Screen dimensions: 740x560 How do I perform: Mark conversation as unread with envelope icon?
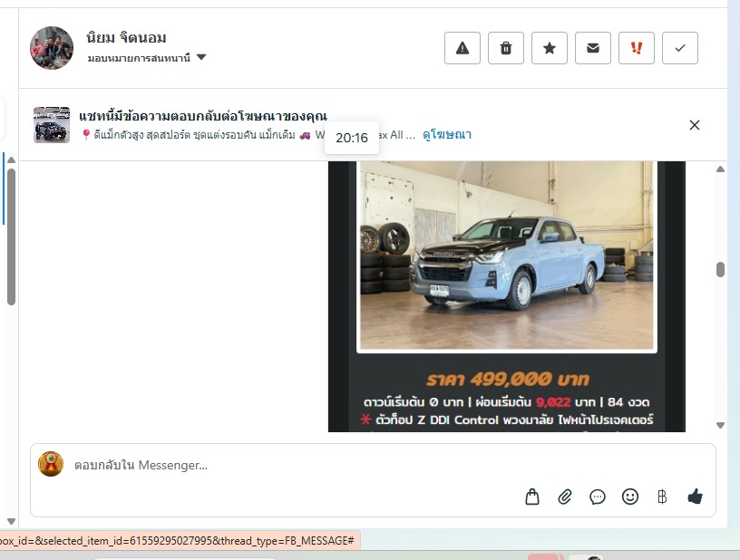pyautogui.click(x=593, y=48)
